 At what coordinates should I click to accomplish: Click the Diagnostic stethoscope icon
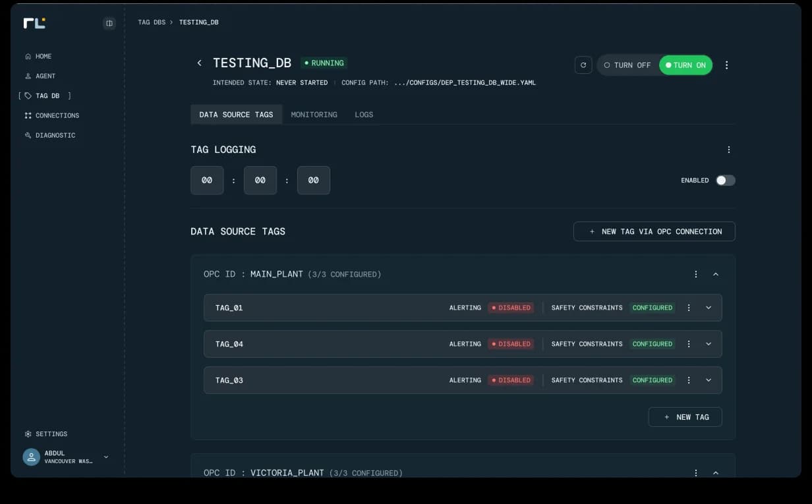click(x=28, y=135)
